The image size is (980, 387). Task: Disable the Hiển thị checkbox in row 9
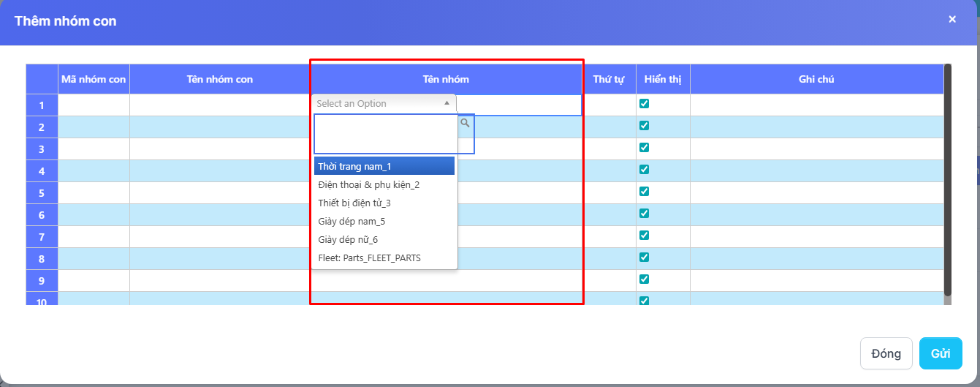(644, 279)
